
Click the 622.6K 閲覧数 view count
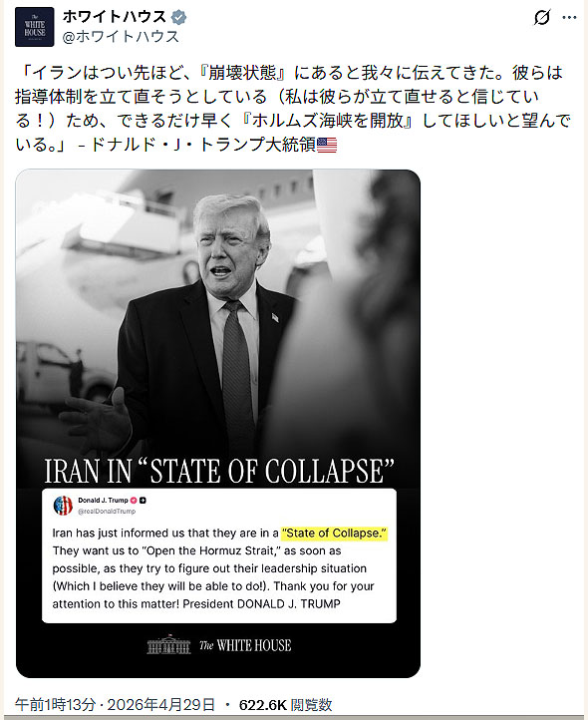285,704
